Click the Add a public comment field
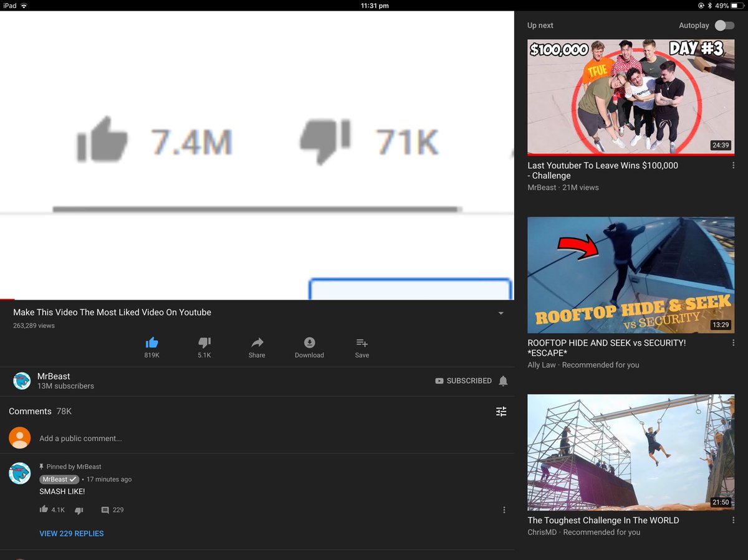Screen dimensions: 748x560 pos(80,439)
